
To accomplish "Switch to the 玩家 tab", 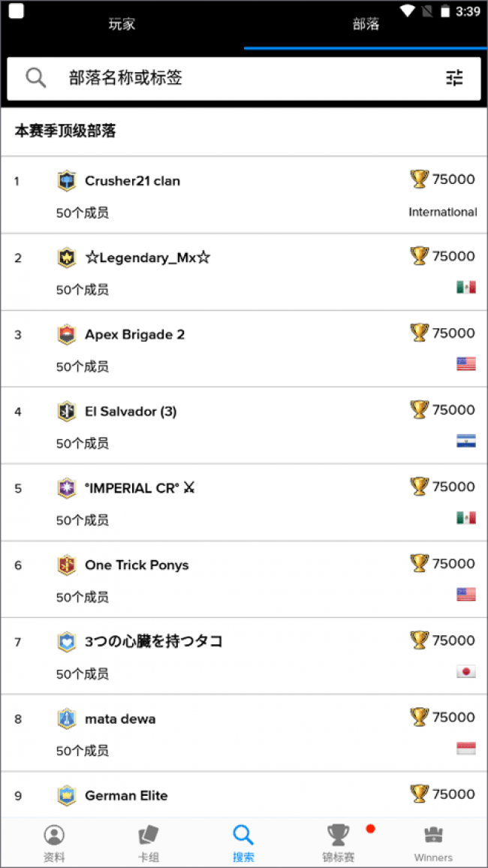I will coord(122,24).
